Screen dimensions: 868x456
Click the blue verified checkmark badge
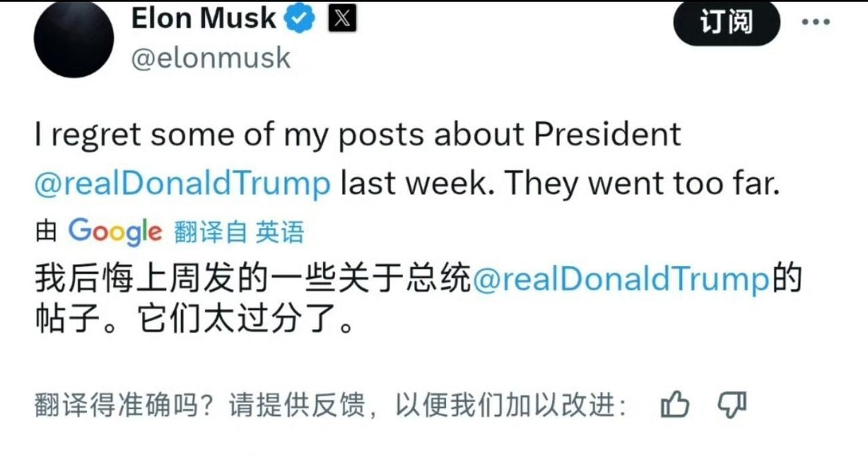point(299,20)
